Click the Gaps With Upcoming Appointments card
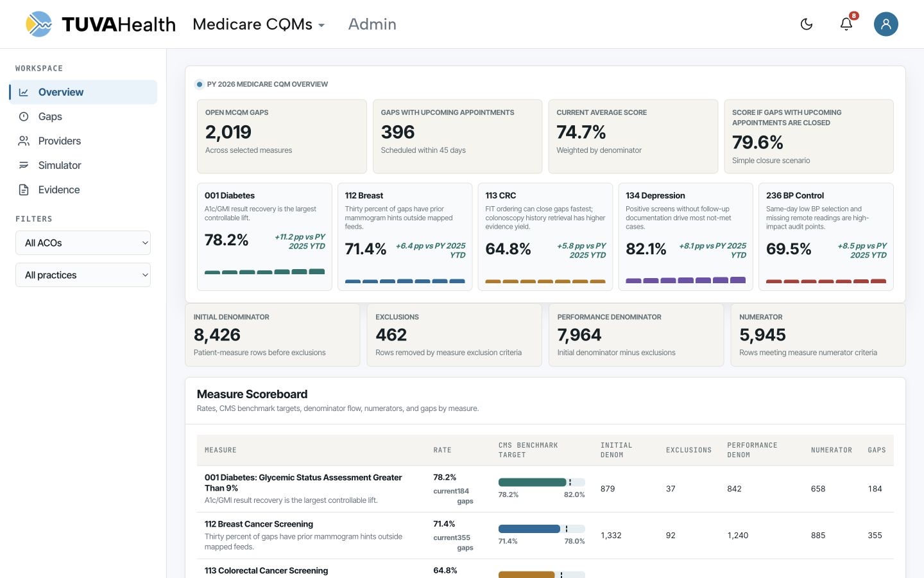Image resolution: width=924 pixels, height=578 pixels. coord(458,136)
